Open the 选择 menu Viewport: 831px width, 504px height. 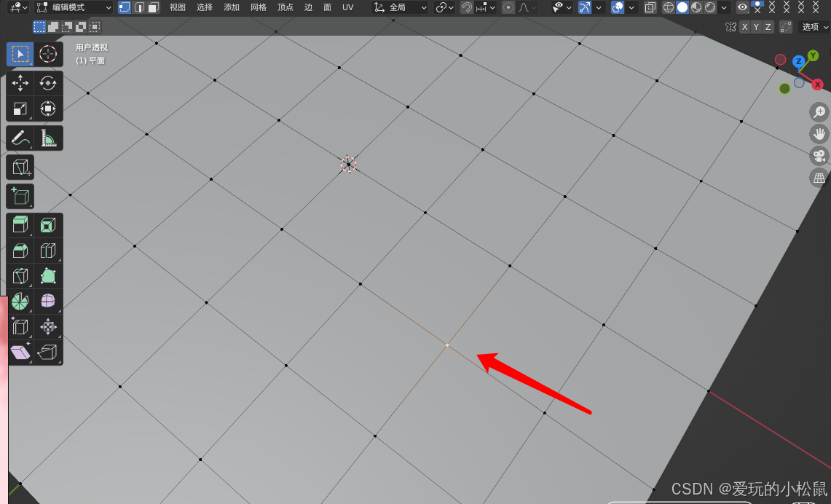204,7
